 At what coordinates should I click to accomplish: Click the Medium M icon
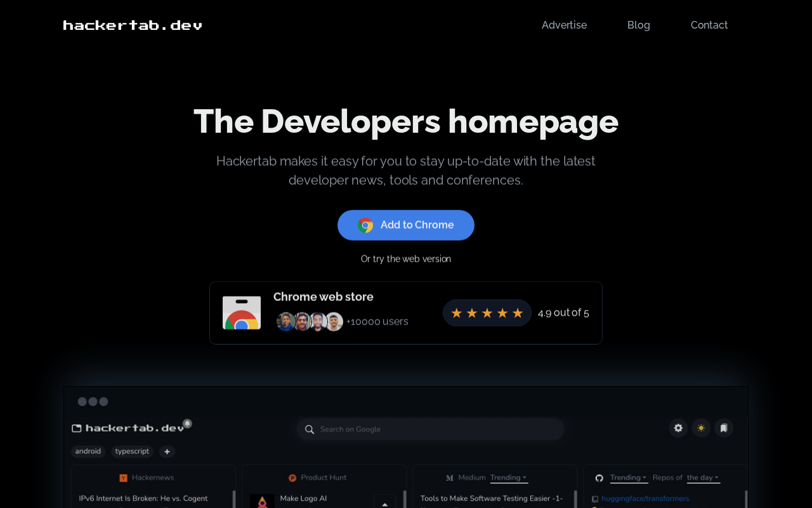[x=450, y=478]
